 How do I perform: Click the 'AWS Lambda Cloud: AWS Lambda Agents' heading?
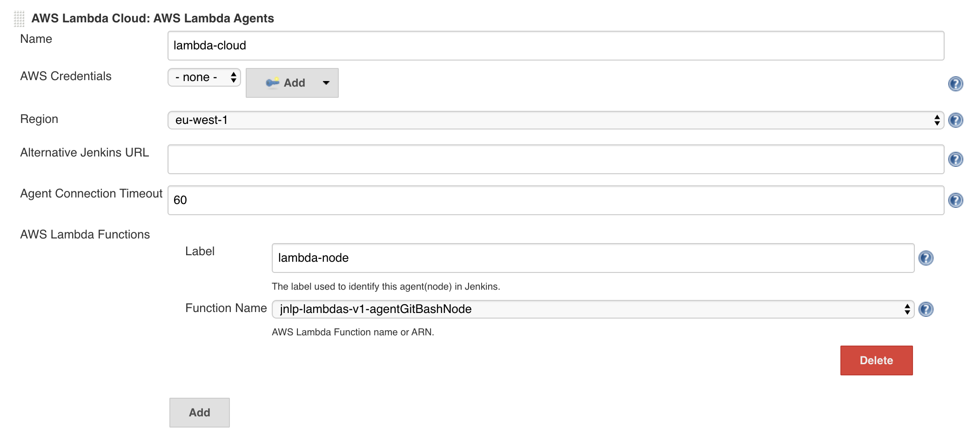(153, 18)
